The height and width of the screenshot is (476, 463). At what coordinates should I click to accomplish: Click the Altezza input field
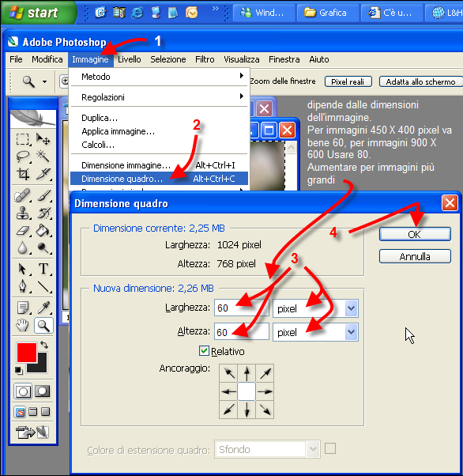(x=241, y=332)
